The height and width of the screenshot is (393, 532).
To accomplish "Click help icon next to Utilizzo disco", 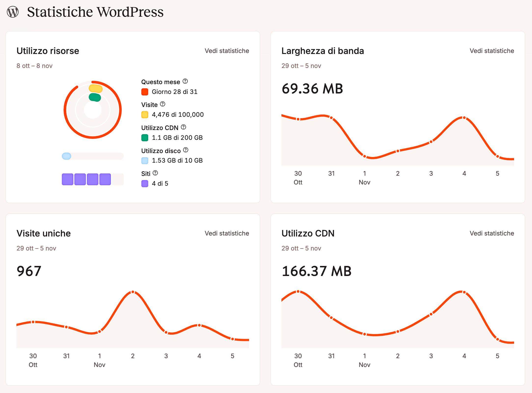I will [186, 150].
